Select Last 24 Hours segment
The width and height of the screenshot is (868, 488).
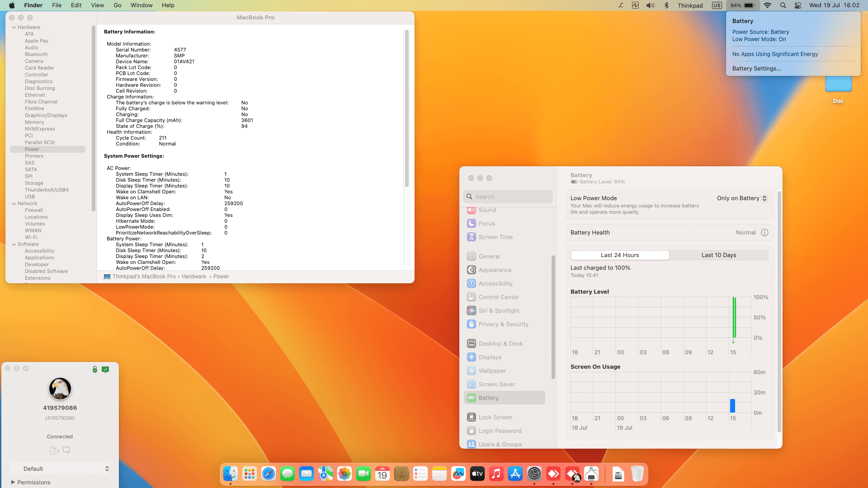point(620,255)
